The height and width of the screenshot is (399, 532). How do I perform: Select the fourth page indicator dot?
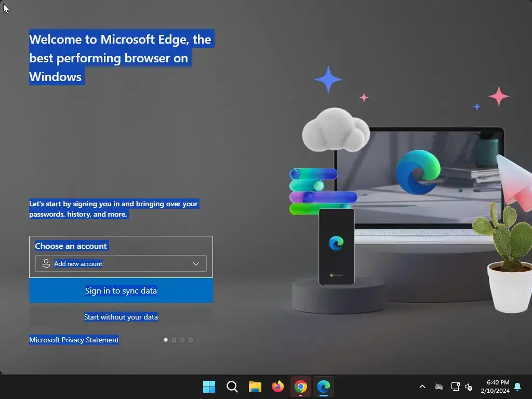point(191,340)
